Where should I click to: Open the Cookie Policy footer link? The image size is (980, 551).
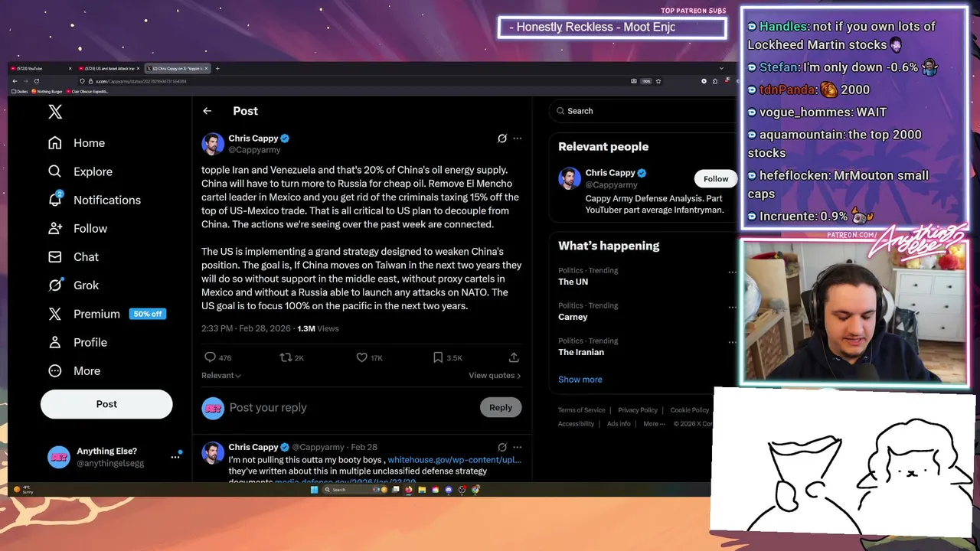(690, 410)
